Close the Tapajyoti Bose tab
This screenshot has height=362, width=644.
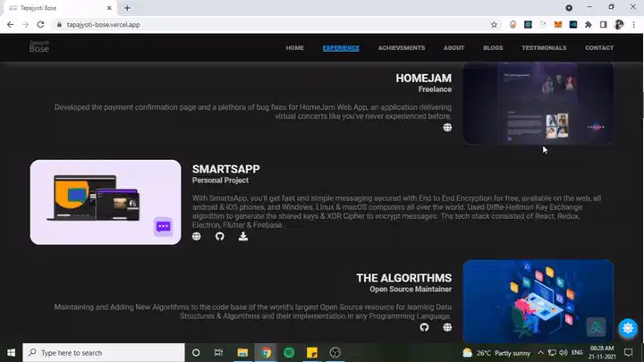[109, 8]
